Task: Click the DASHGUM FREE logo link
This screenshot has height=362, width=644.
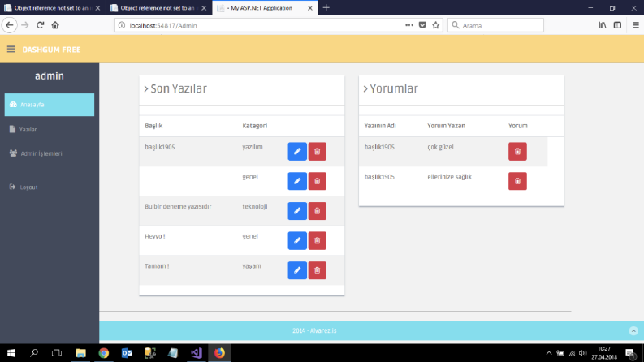Action: 51,50
